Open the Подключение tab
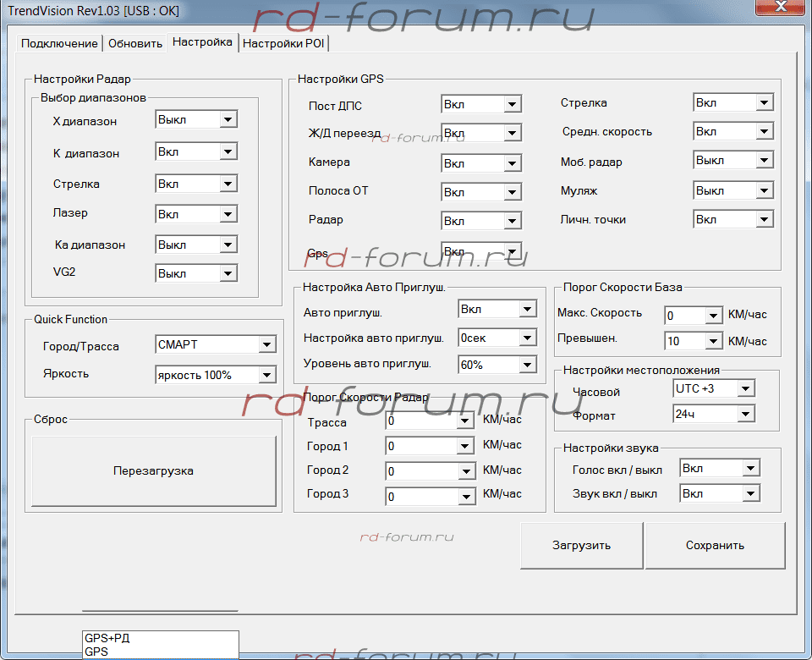Screen dimensions: 812x660 click(60, 43)
